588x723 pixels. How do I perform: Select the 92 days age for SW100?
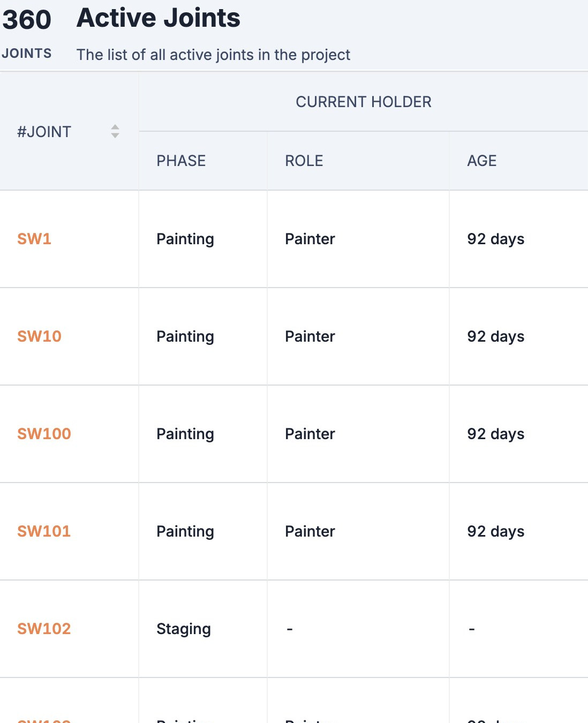tap(496, 434)
